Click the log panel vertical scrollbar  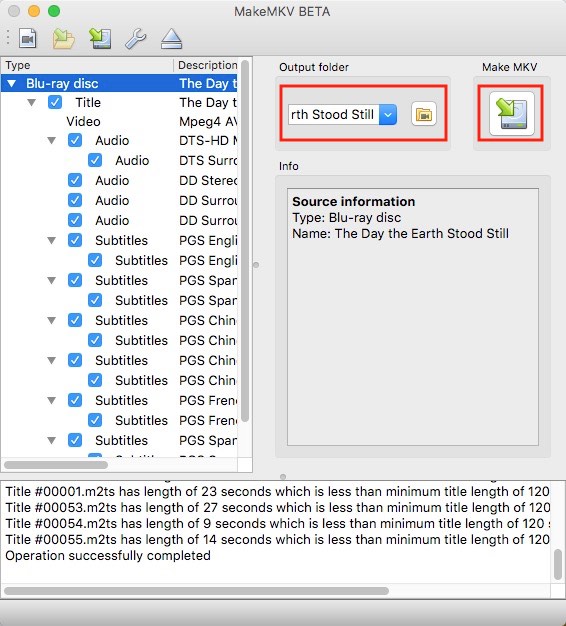point(558,565)
